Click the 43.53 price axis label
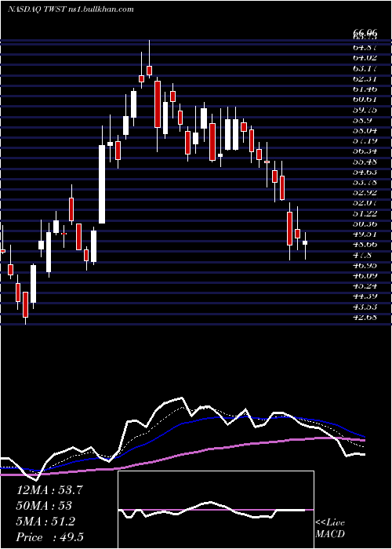Image resolution: width=392 pixels, height=549 pixels. coord(365,307)
